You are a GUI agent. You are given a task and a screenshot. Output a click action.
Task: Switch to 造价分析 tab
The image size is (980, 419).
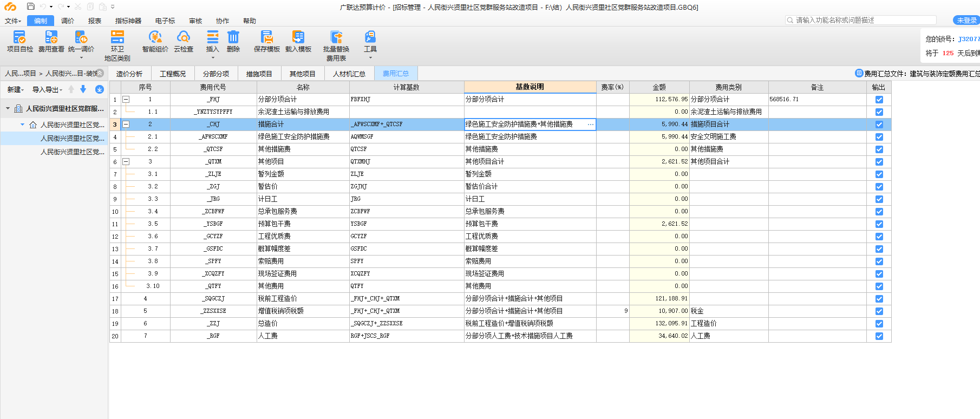coord(129,74)
